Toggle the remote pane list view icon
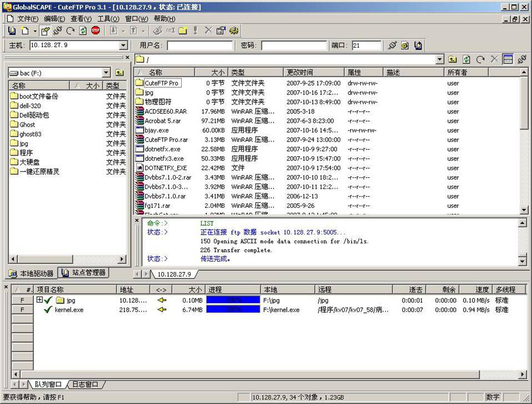Screen dimensions: 532x404 (508, 59)
